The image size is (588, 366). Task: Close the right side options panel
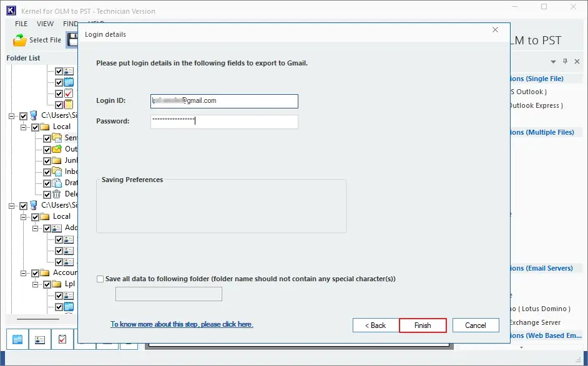577,61
